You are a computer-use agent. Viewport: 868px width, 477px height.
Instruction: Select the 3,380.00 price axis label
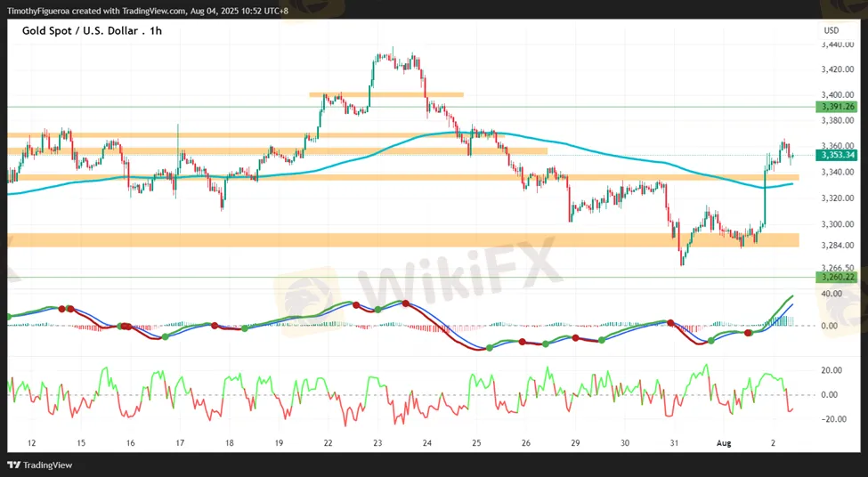[838, 121]
